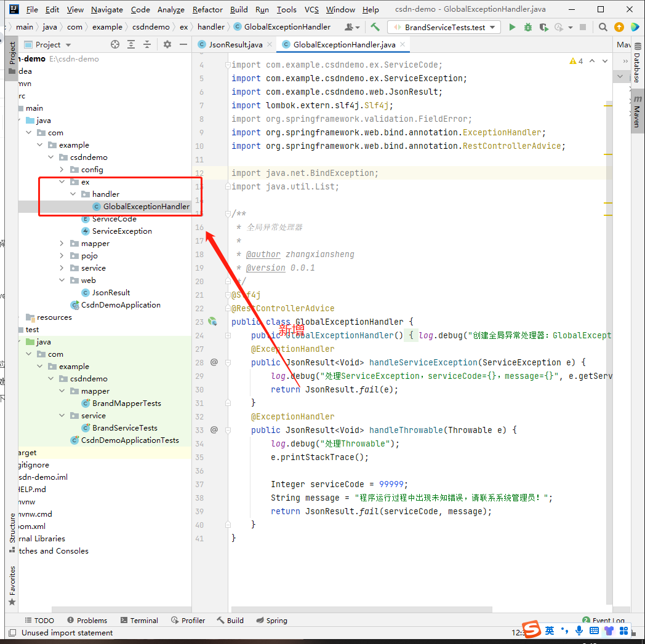This screenshot has width=645, height=644.
Task: Open the Analyze menu
Action: point(170,9)
